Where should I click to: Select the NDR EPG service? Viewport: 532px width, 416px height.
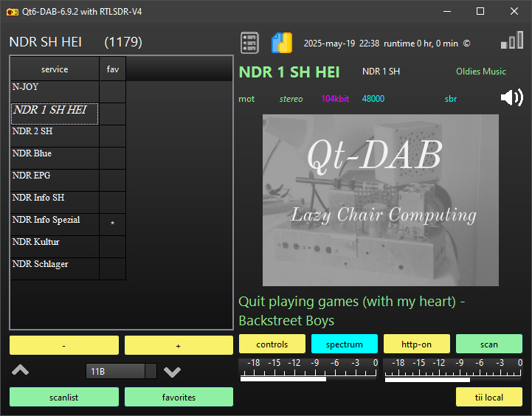(x=55, y=180)
